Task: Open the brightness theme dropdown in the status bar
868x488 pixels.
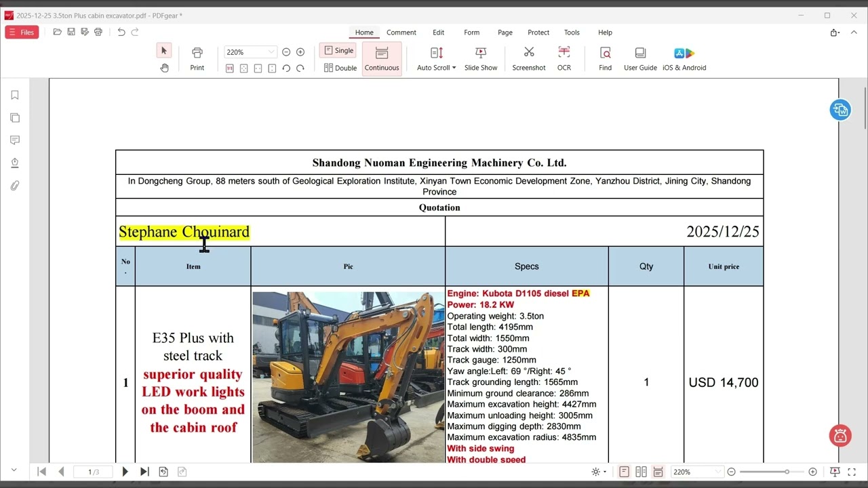Action: point(599,472)
